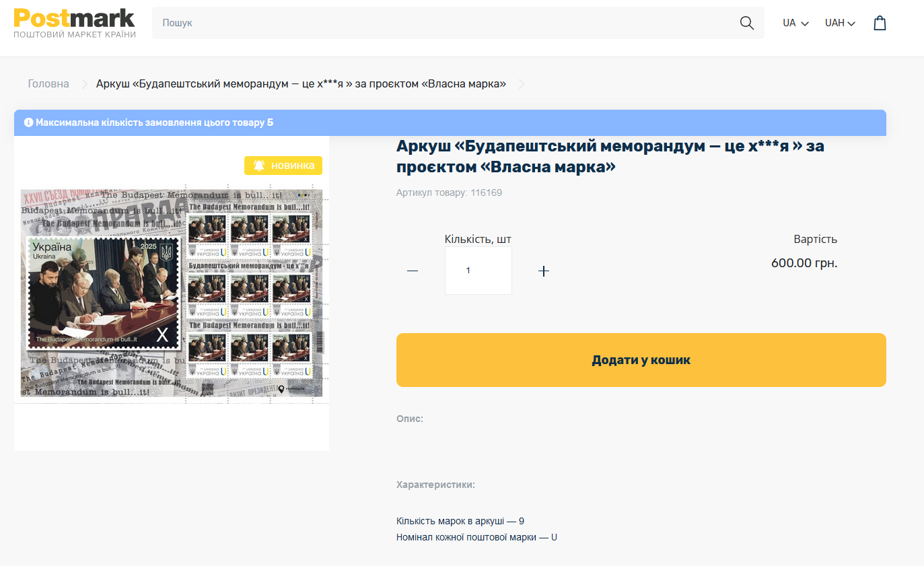Viewport: 924px width, 566px height.
Task: Increase quantity with the plus icon
Action: (544, 271)
